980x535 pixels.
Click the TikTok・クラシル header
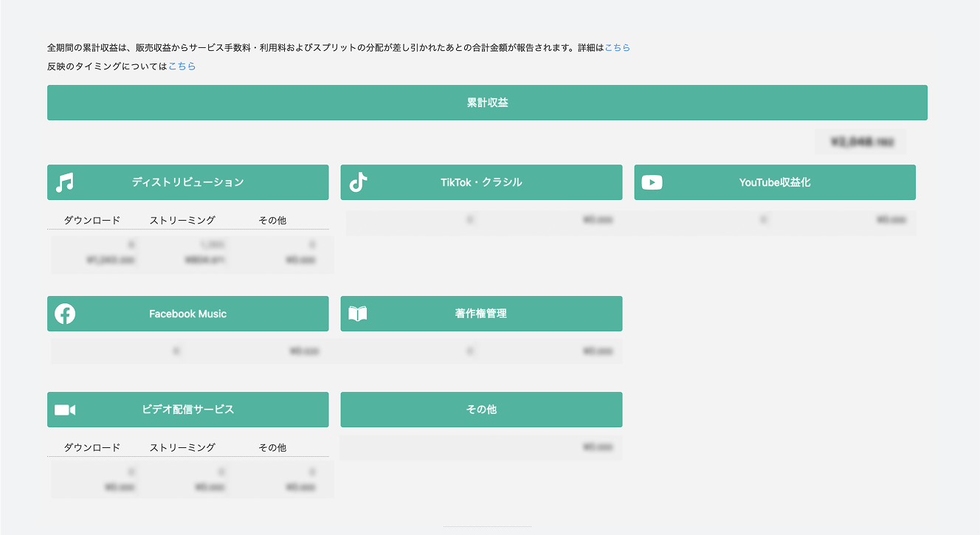[481, 182]
